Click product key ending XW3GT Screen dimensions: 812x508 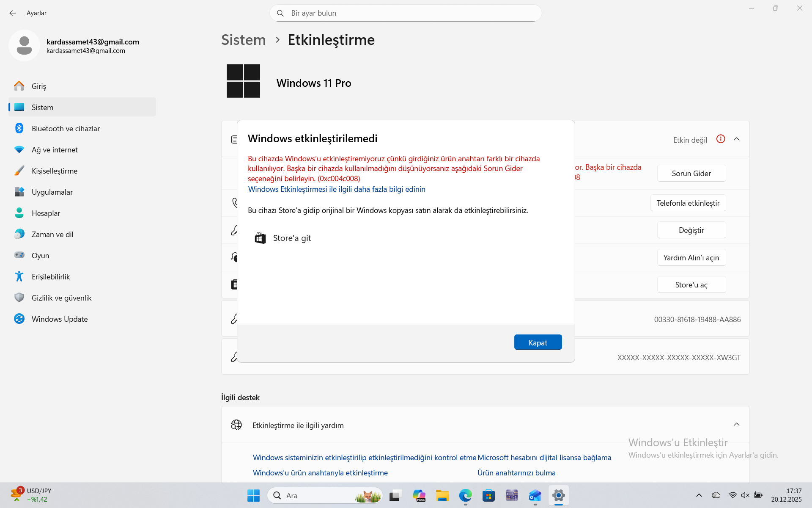pyautogui.click(x=679, y=358)
